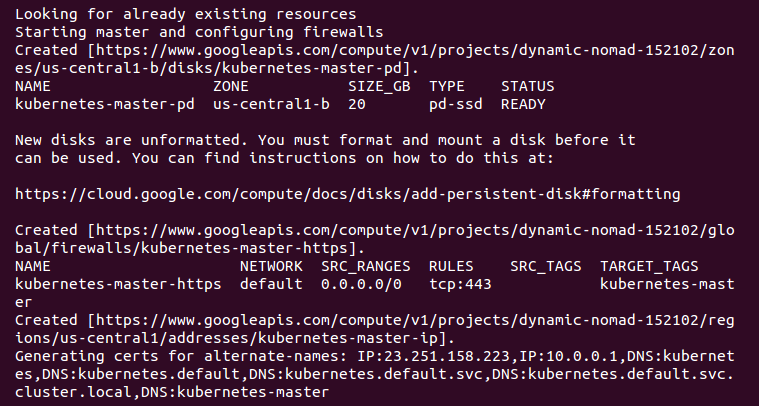Viewport: 759px width, 406px height.
Task: Click the "Looking for already existing resources" line
Action: pos(185,14)
